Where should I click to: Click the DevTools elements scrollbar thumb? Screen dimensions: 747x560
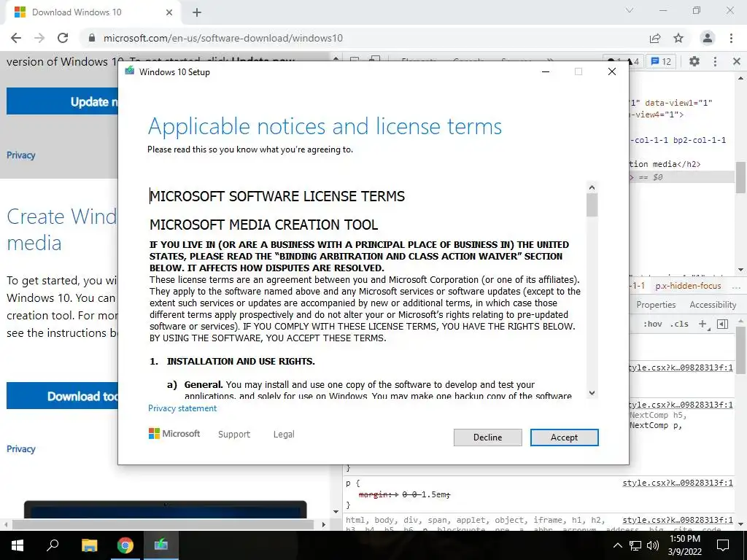[740, 177]
